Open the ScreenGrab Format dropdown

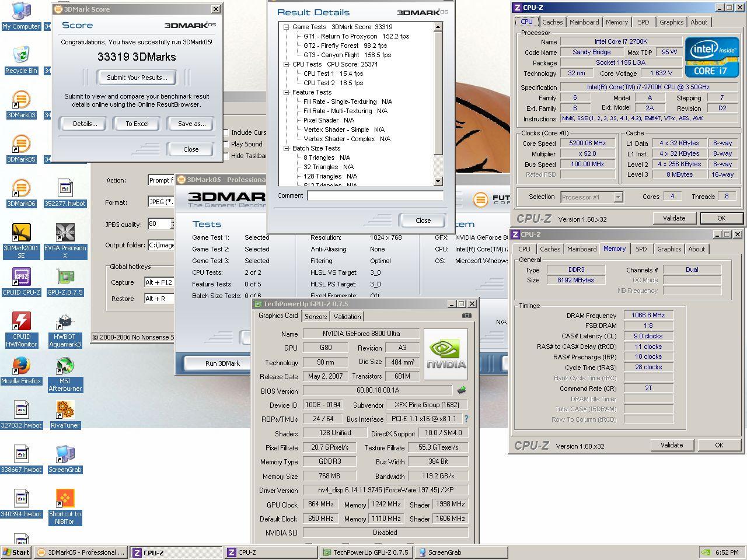[162, 202]
